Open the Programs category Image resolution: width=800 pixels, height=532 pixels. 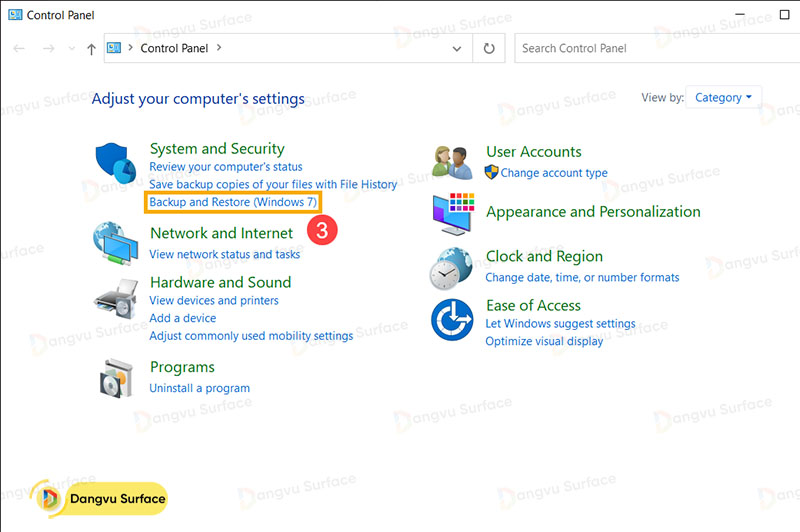pyautogui.click(x=182, y=367)
